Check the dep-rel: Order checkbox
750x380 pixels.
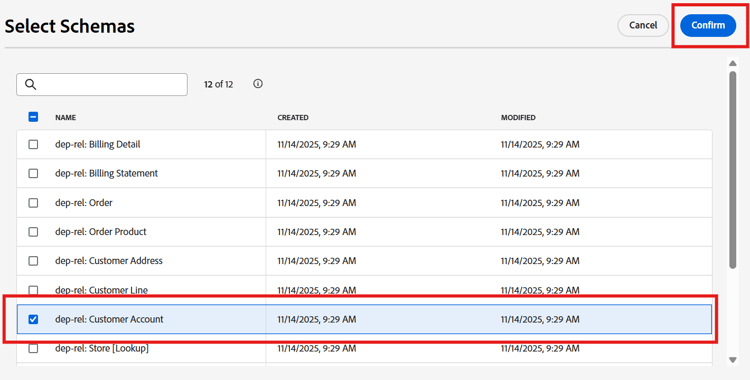point(33,202)
